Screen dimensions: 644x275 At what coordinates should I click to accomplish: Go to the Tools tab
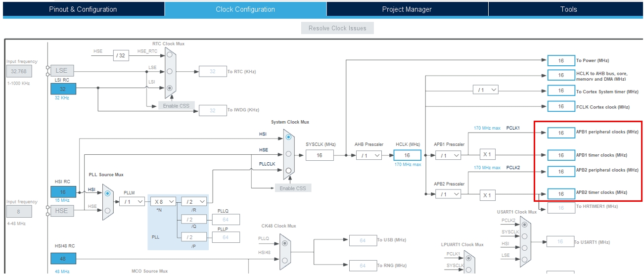point(568,9)
